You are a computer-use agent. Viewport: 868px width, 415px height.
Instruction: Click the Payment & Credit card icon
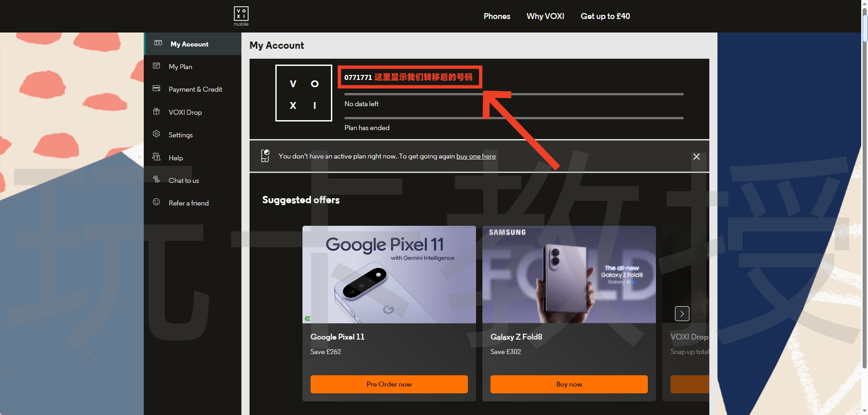pos(156,89)
